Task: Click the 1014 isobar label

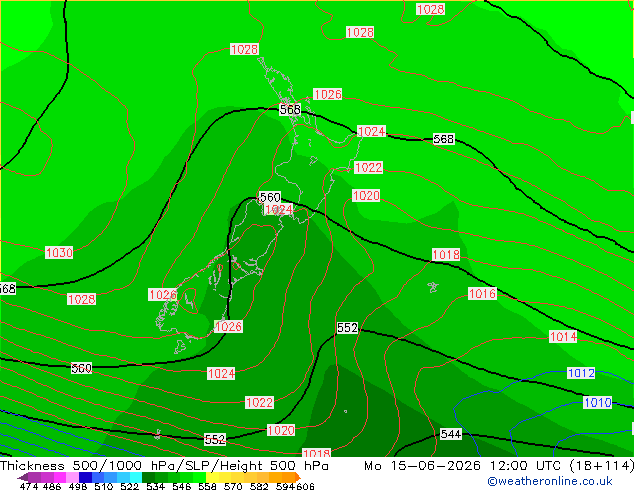Action: 563,336
